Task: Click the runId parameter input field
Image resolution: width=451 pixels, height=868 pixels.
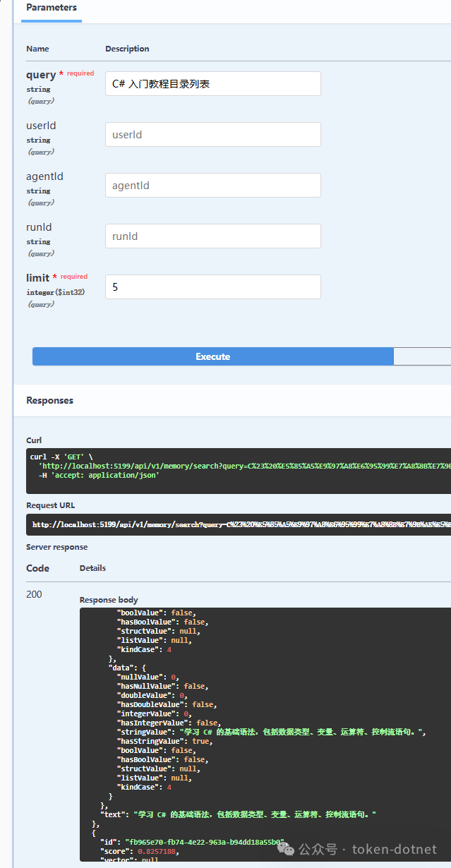Action: click(x=212, y=236)
